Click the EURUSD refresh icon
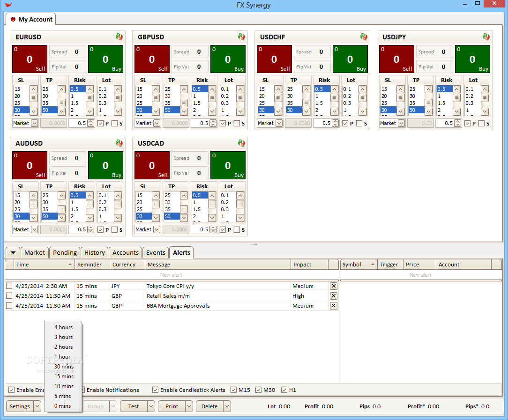The width and height of the screenshot is (508, 420). pos(119,37)
